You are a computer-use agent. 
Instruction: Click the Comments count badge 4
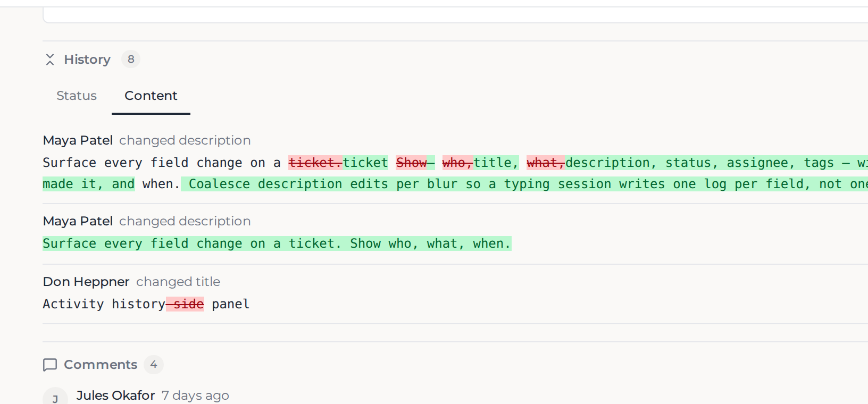[x=154, y=364]
